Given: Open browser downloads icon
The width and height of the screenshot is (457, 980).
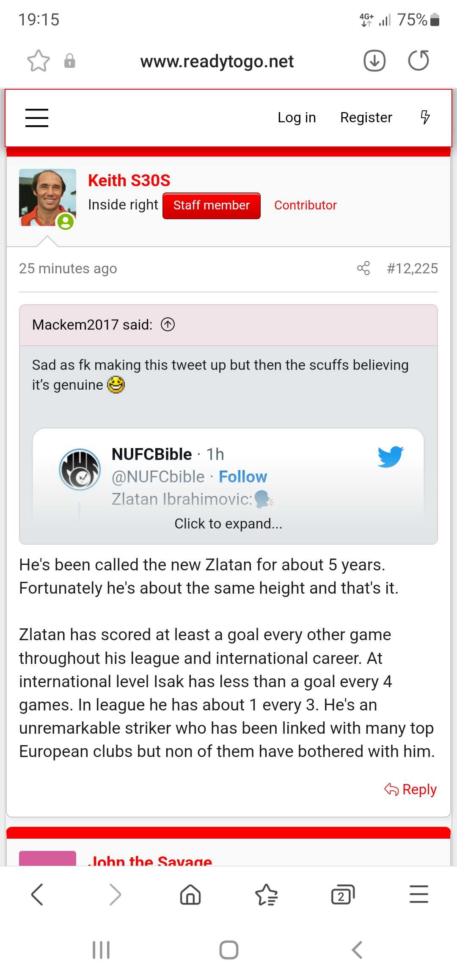Looking at the screenshot, I should coord(374,61).
